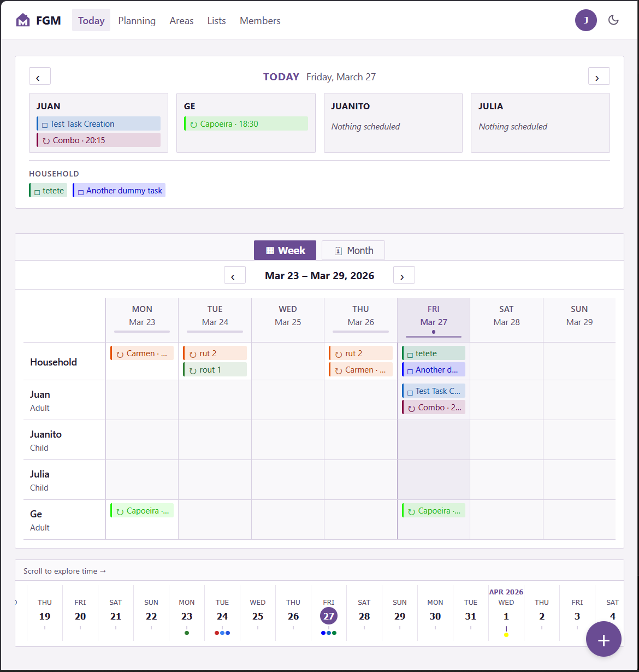Open Combo 20:15 recurring task in Juan card
The width and height of the screenshot is (639, 672).
coord(98,140)
